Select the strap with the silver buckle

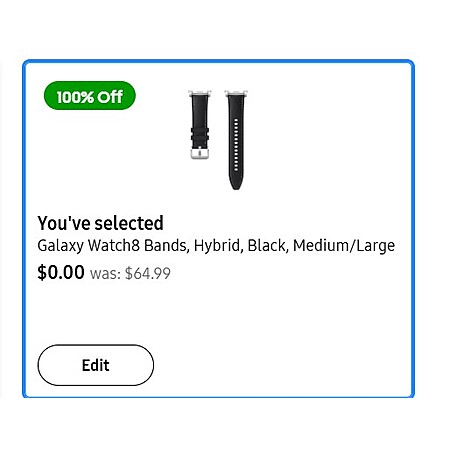(x=200, y=124)
